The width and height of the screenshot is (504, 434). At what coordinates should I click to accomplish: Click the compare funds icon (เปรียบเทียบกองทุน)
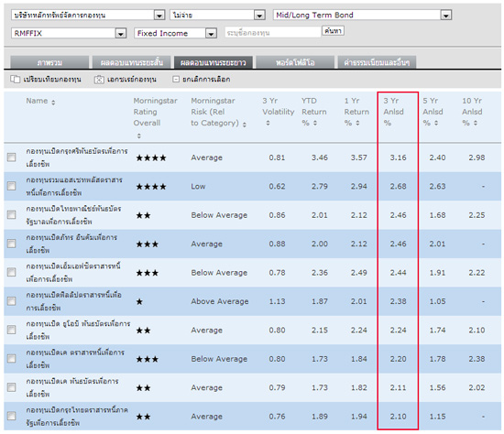15,79
